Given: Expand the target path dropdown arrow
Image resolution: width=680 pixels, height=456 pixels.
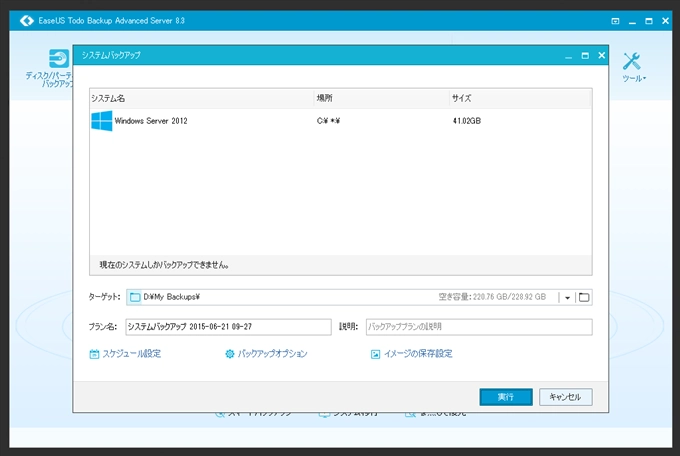Looking at the screenshot, I should (567, 298).
